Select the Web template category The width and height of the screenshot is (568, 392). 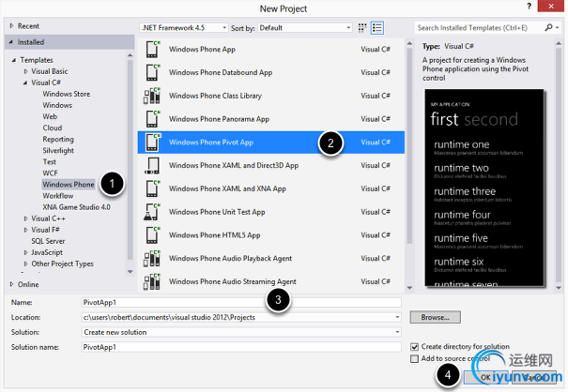50,116
